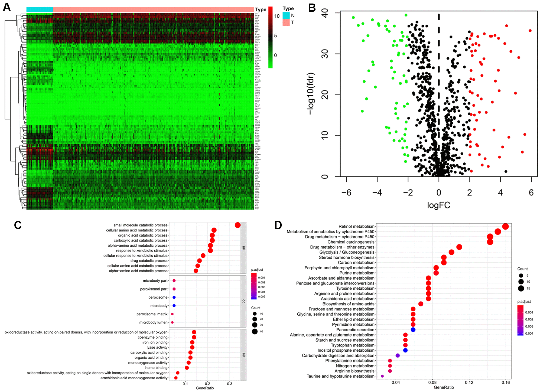Click the pink T type color swatch
540x392 pixels.
(286, 22)
